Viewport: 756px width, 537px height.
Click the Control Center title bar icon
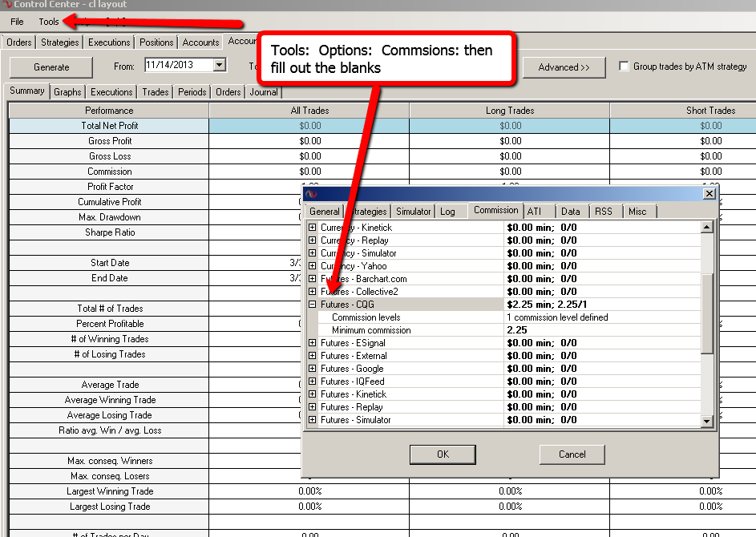(6, 4)
